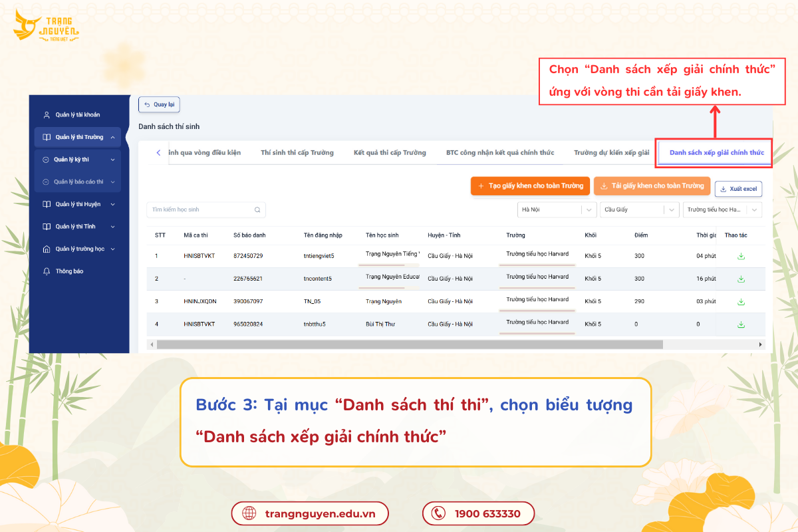
Task: Click registration number 226765621
Action: tap(248, 279)
